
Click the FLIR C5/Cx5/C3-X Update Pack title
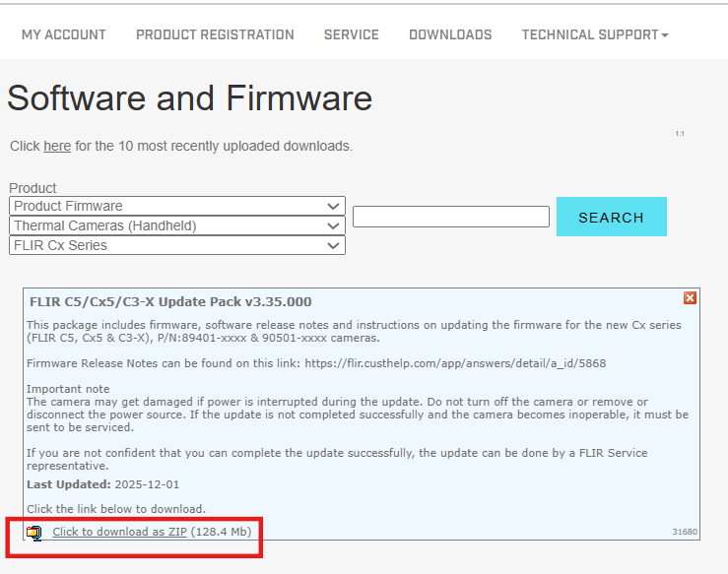click(171, 301)
